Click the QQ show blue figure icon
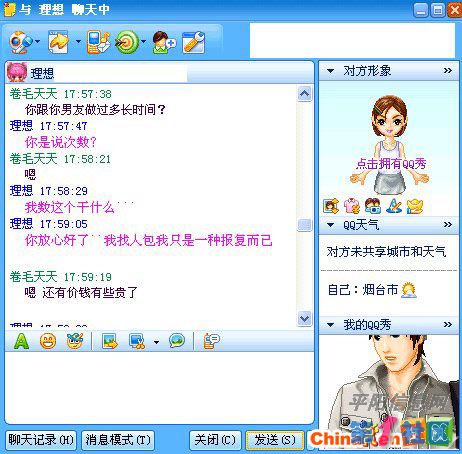The width and height of the screenshot is (462, 454). 394,206
